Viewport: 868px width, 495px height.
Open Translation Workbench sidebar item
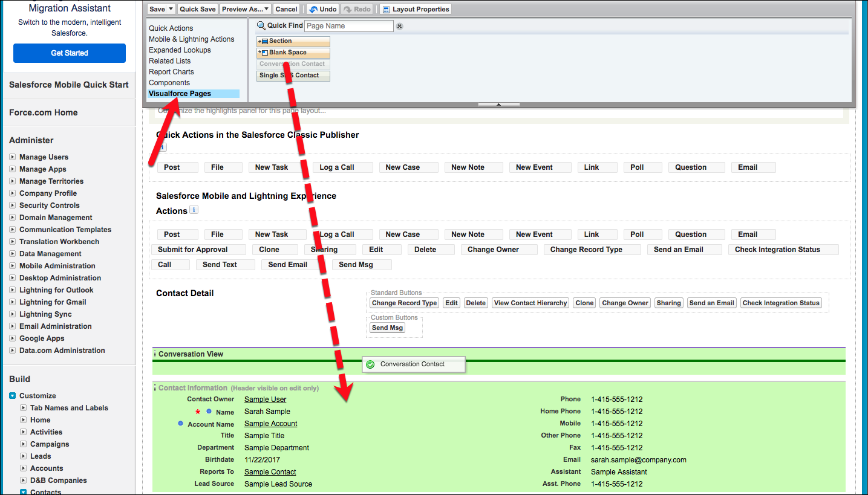(x=59, y=242)
